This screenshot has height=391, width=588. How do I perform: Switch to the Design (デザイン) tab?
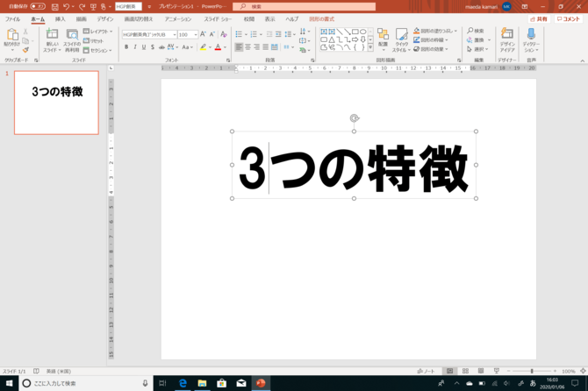coord(105,19)
